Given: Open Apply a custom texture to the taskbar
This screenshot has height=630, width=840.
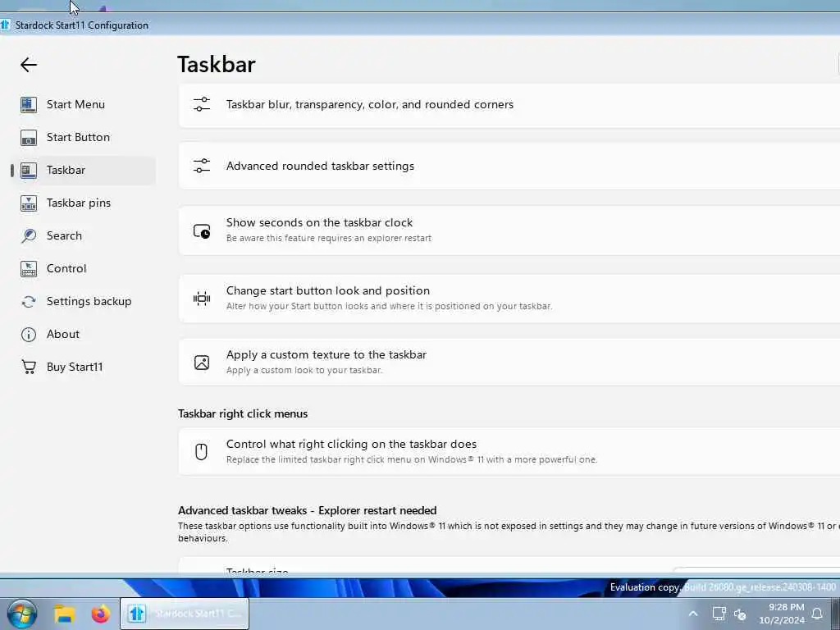Looking at the screenshot, I should (509, 362).
